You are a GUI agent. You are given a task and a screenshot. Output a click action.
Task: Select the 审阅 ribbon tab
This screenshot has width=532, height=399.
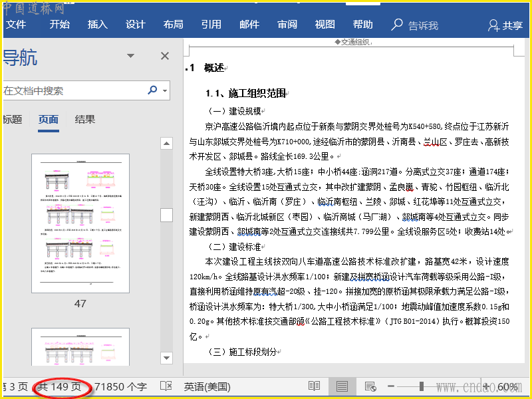point(287,25)
